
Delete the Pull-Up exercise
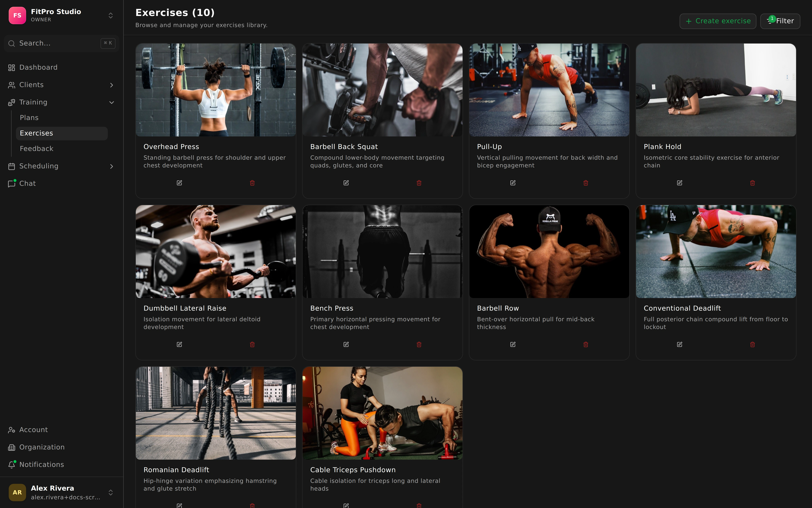tap(586, 183)
